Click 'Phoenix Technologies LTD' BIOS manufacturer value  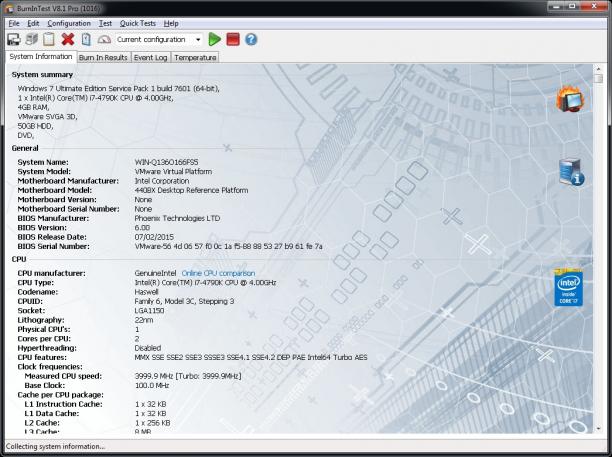(177, 218)
